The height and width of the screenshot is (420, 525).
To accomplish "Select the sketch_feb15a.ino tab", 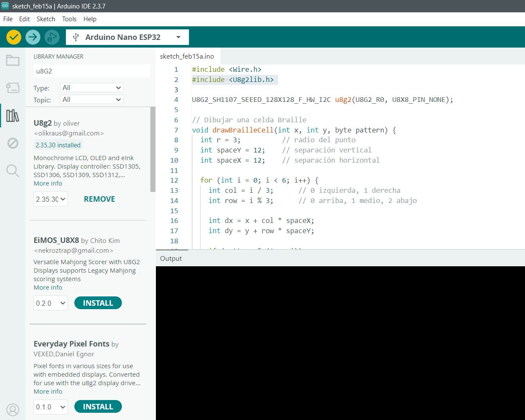I will pos(187,56).
